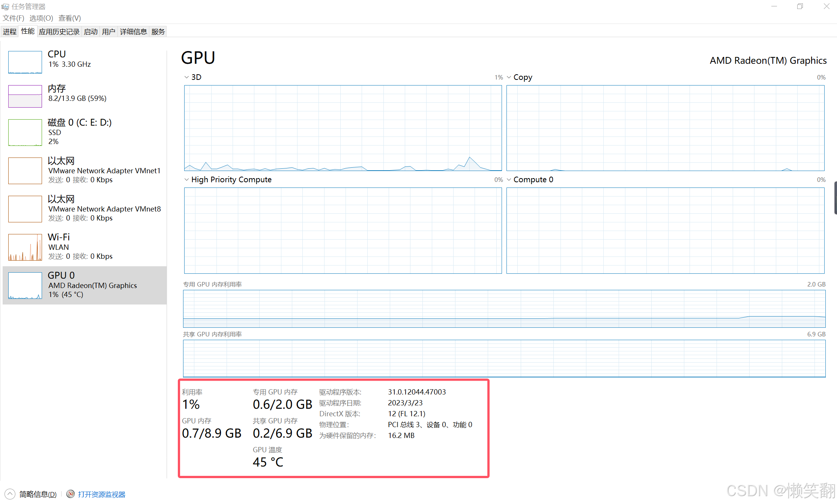
Task: Click the resource monitor icon
Action: click(x=70, y=494)
